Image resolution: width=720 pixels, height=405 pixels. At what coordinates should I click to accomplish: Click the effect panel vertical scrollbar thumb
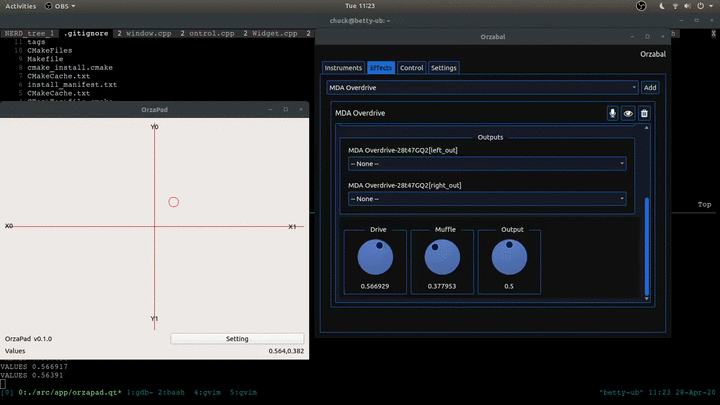pyautogui.click(x=647, y=247)
